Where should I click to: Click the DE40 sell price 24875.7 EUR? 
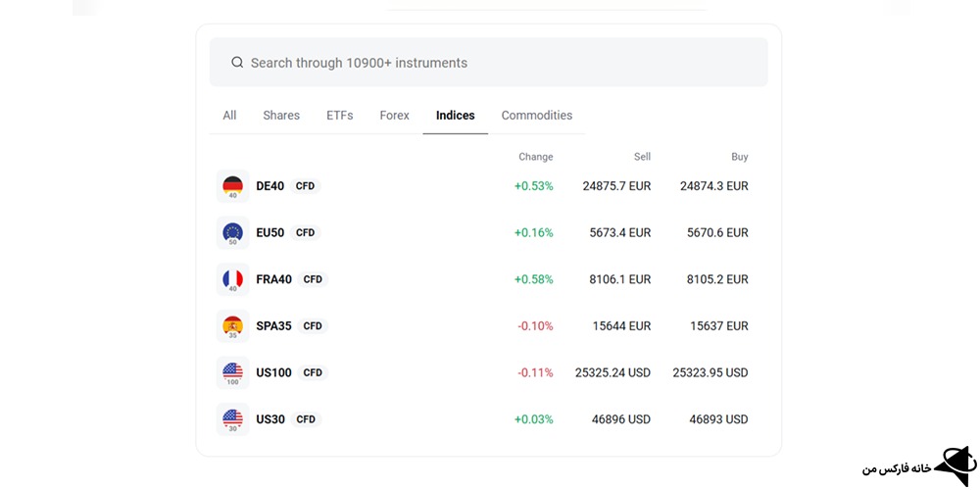pyautogui.click(x=615, y=186)
